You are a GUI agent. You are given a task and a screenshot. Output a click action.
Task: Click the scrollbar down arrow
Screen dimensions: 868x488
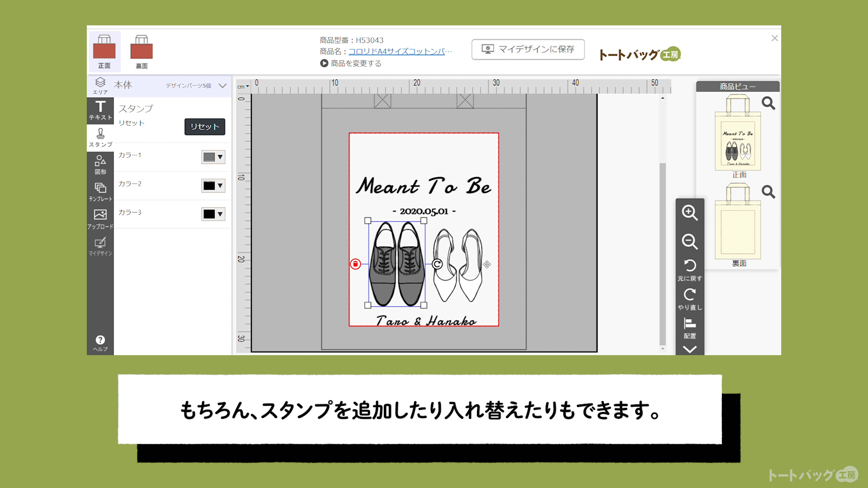pyautogui.click(x=663, y=349)
